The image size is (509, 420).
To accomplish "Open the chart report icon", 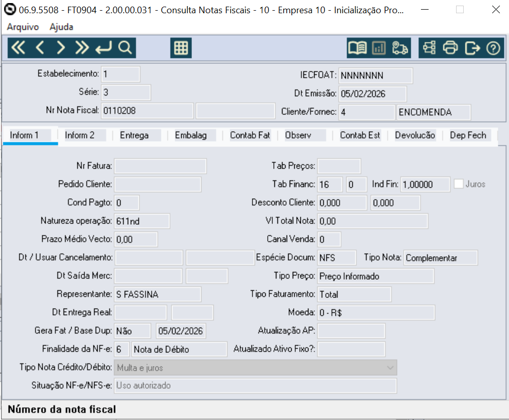I will (379, 48).
